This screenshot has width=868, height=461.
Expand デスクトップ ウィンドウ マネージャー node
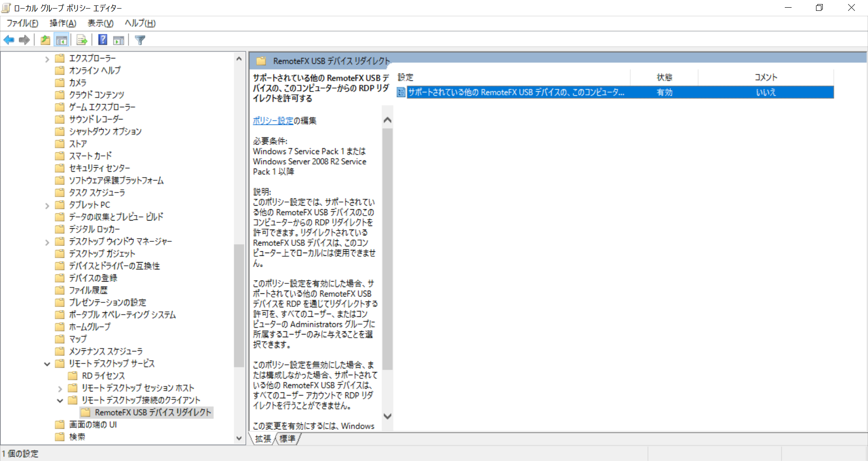pyautogui.click(x=47, y=242)
